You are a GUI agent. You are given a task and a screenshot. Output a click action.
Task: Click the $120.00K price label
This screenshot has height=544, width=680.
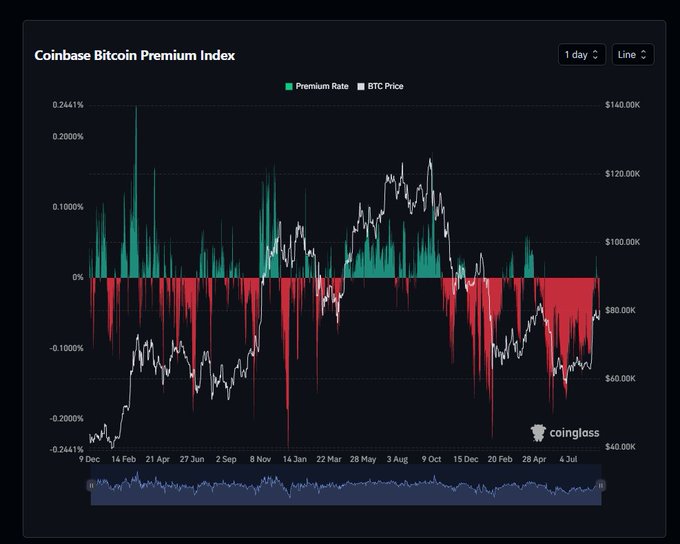[622, 174]
